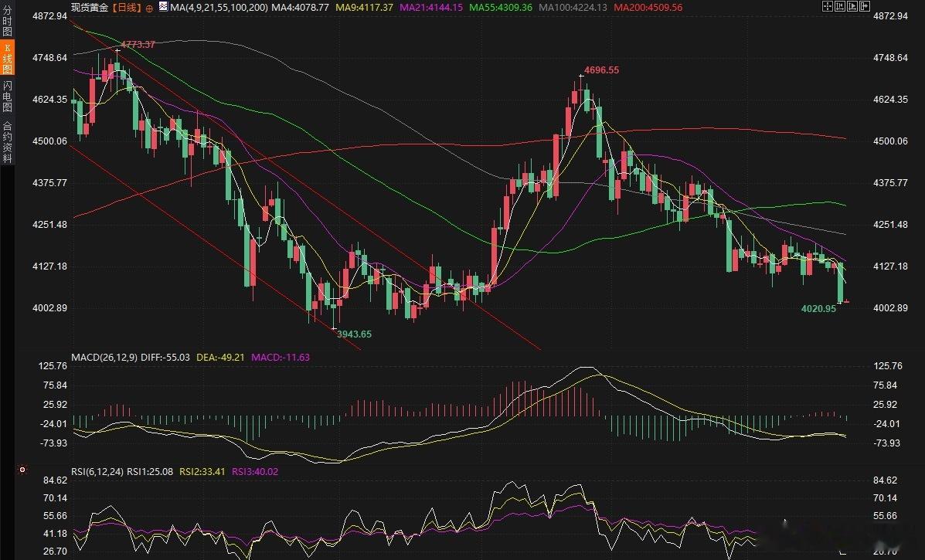Screen dimensions: 925x560
Task: Click the 日线 period selector
Action: click(128, 8)
